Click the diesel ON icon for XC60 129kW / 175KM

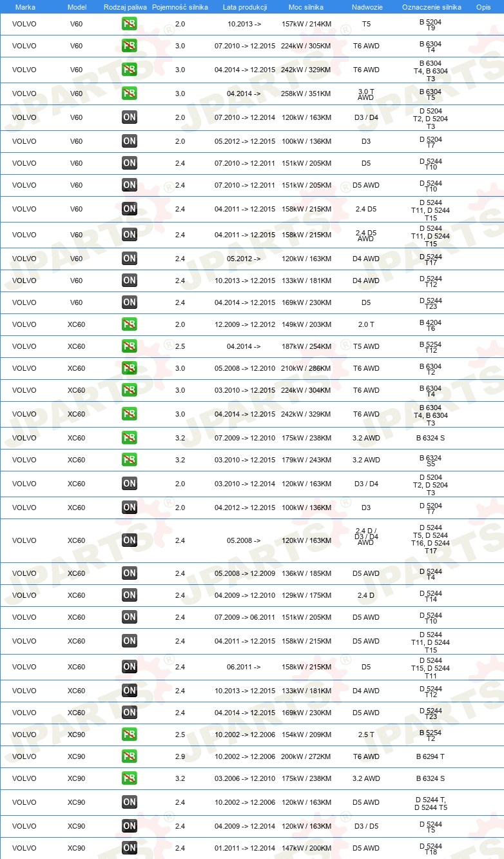(130, 595)
